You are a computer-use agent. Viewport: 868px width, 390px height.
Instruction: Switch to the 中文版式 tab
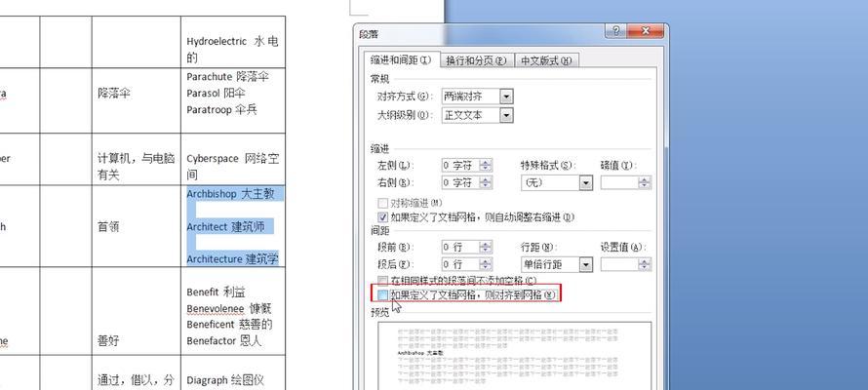pos(546,60)
